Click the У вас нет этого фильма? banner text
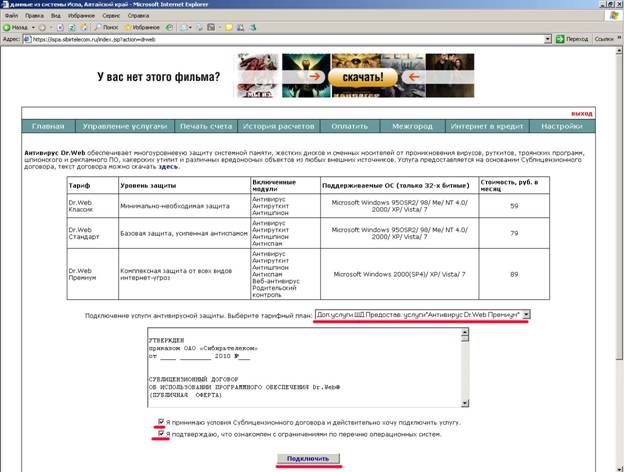This screenshot has width=624, height=472. pos(158,76)
